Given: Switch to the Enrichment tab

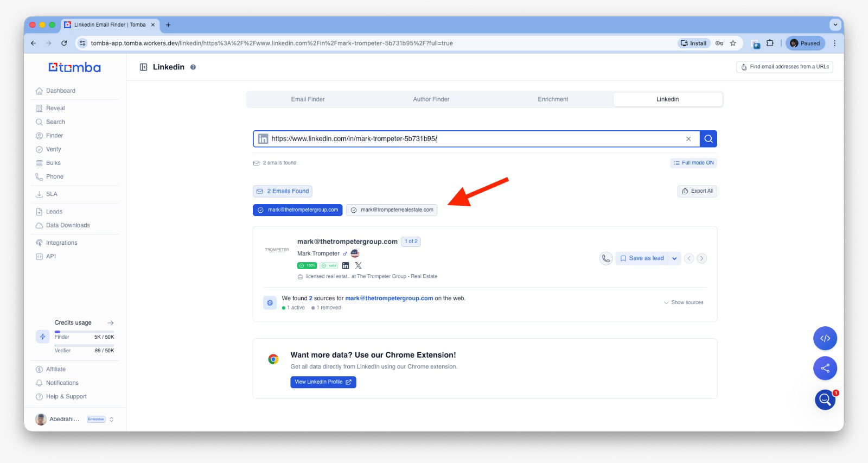Looking at the screenshot, I should point(553,99).
